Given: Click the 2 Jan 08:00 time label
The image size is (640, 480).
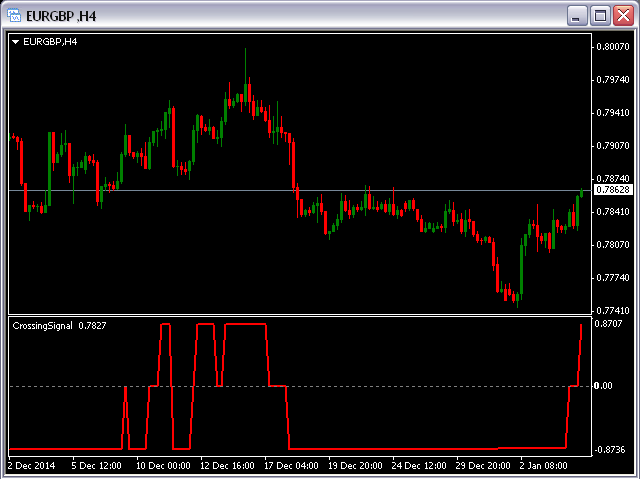Looking at the screenshot, I should coord(543,466).
